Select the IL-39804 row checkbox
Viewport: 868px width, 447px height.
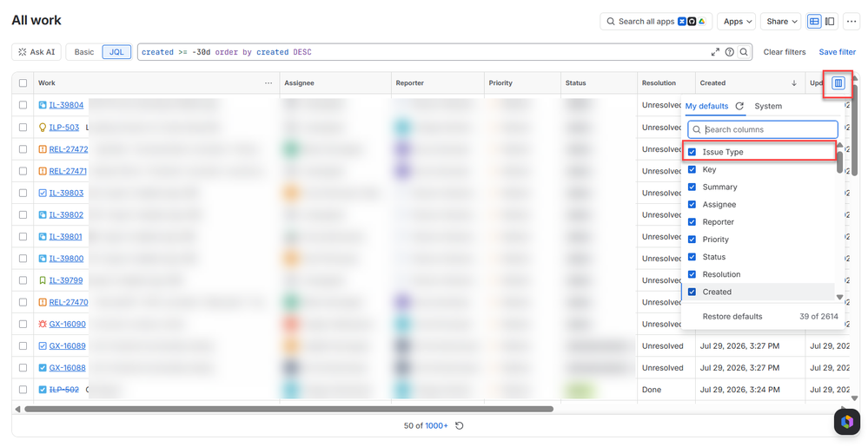(23, 104)
